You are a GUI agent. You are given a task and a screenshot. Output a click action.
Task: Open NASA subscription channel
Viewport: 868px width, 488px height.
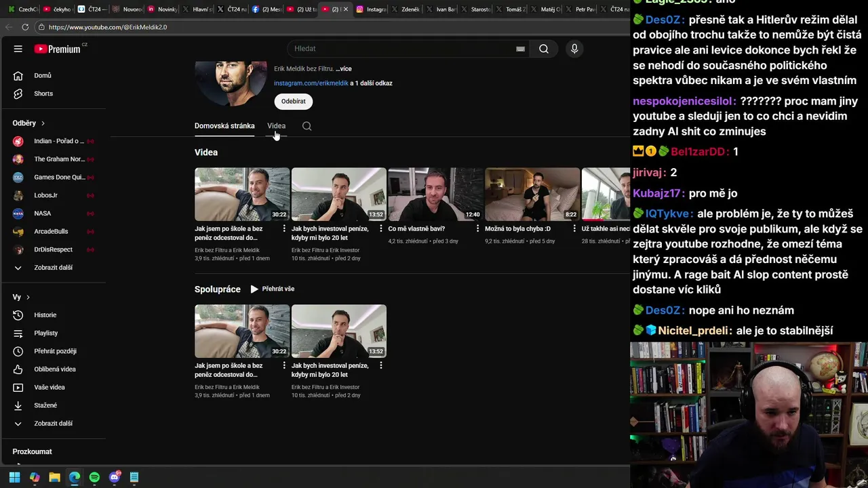click(55, 213)
